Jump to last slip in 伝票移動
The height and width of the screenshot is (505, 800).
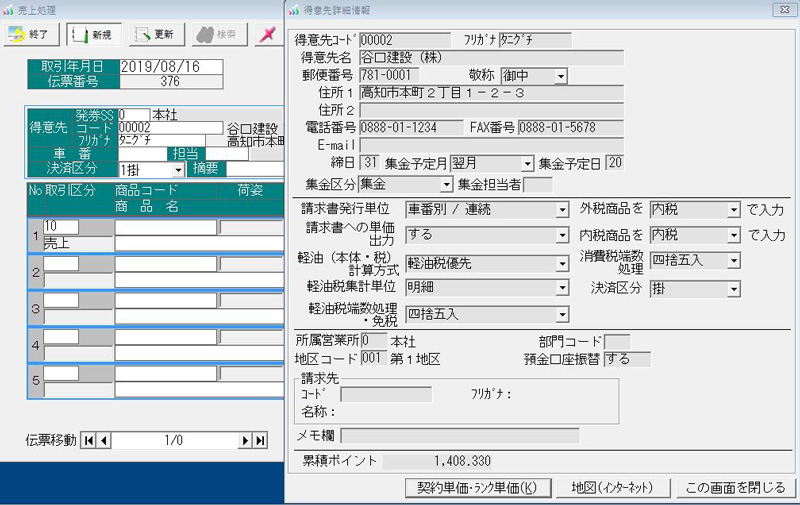(x=261, y=440)
